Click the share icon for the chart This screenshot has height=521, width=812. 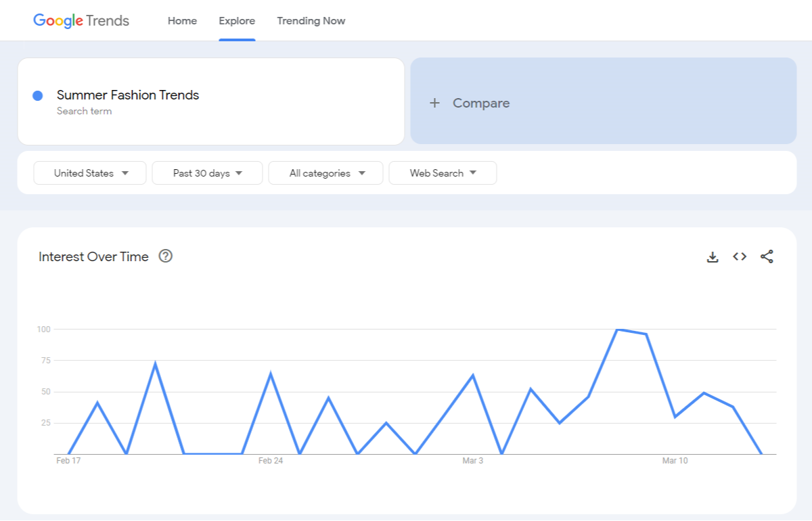coord(767,256)
